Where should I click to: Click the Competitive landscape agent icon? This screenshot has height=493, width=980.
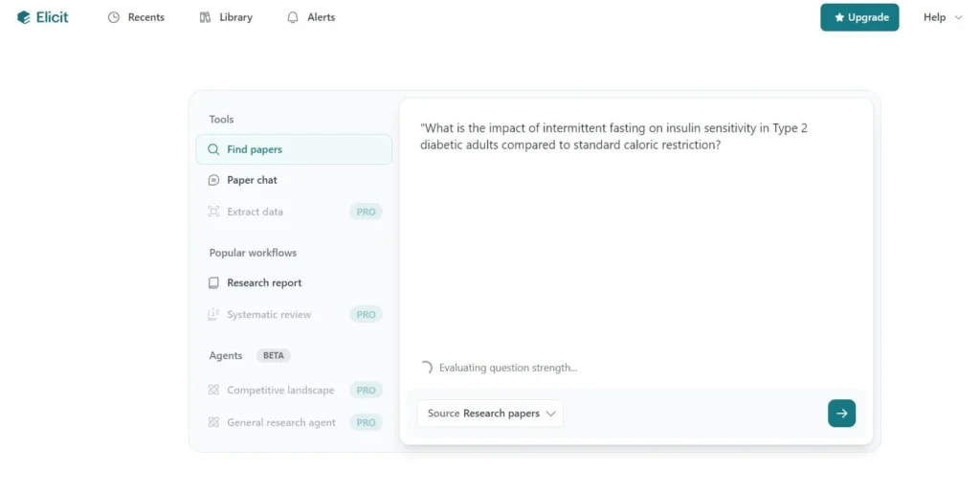coord(213,391)
